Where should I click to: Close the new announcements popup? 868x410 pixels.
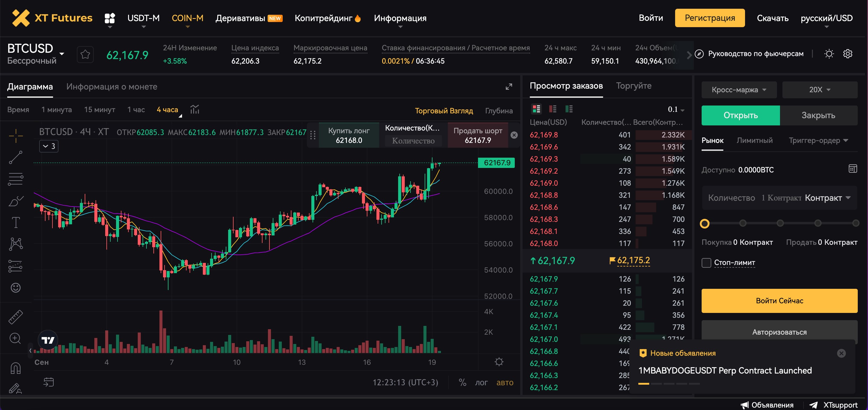841,353
